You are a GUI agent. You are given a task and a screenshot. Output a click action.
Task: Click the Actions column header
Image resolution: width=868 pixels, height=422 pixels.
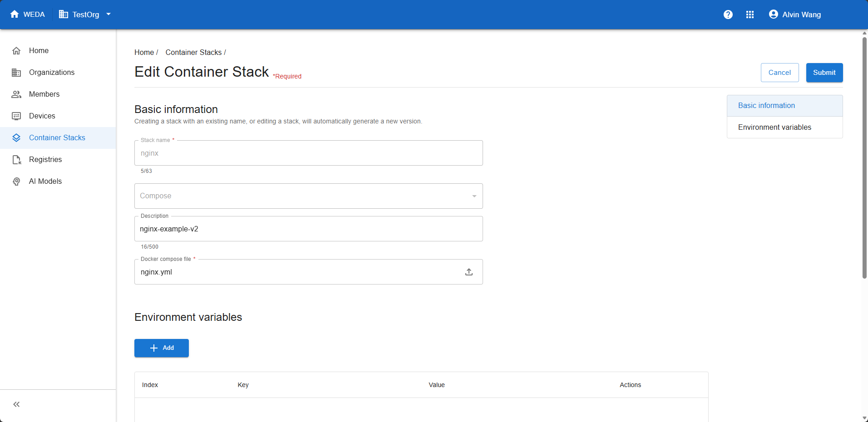click(631, 385)
